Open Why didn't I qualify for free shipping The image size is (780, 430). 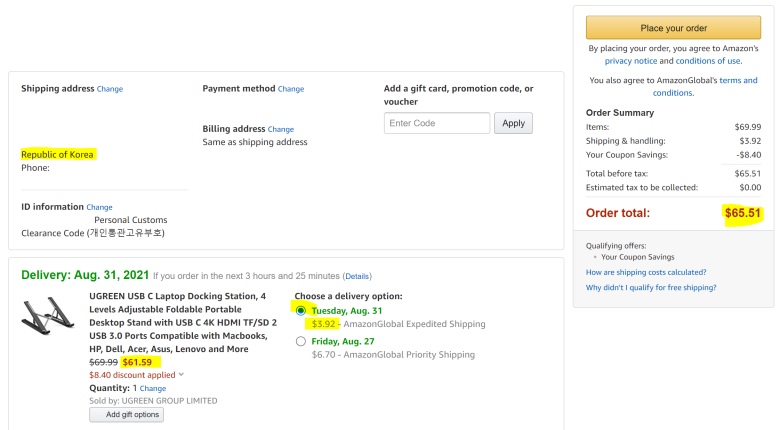pos(651,287)
